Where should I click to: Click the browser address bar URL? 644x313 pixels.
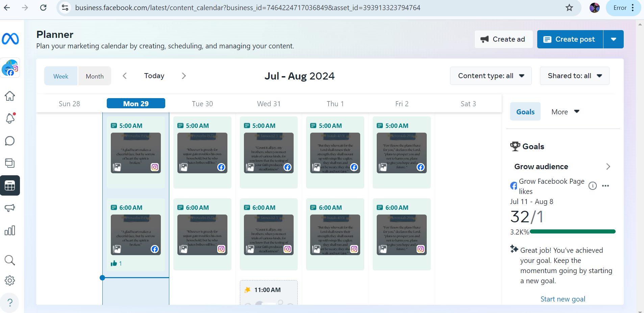point(248,8)
